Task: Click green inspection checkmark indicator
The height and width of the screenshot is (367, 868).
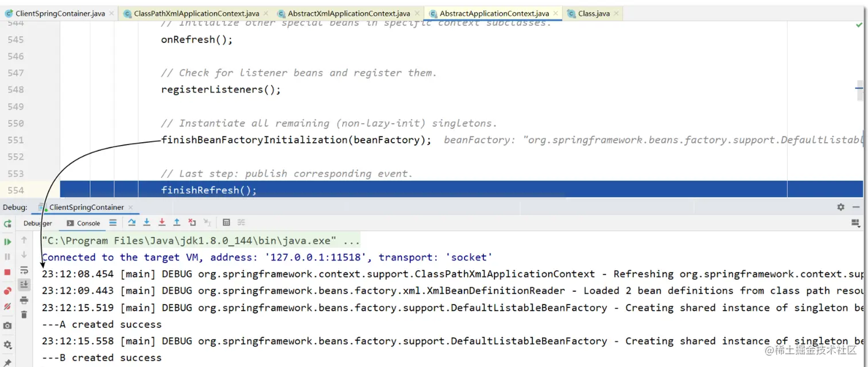Action: [859, 25]
